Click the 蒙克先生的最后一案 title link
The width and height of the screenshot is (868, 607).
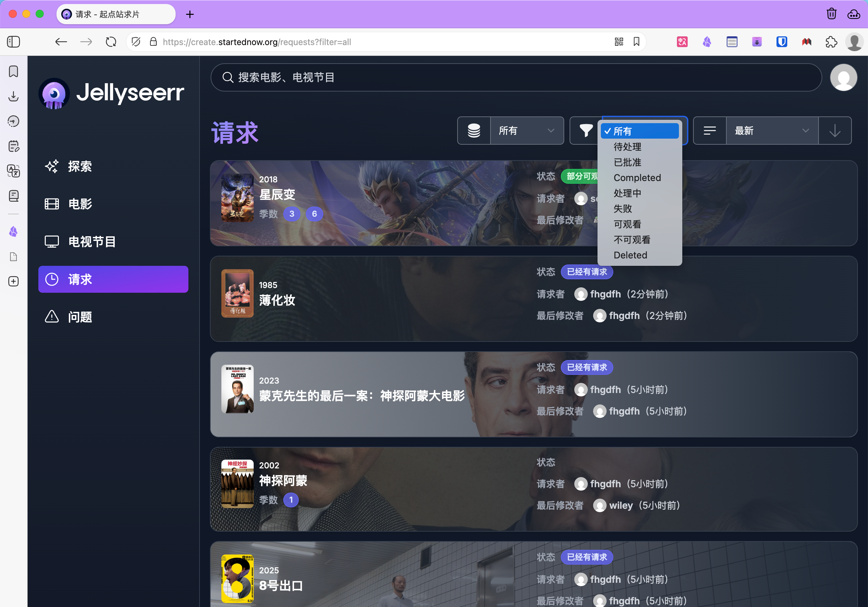tap(362, 396)
